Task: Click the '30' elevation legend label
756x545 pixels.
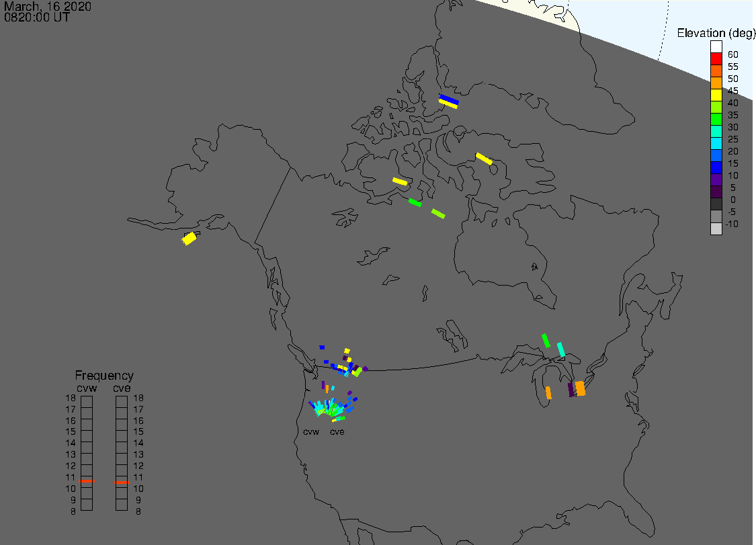Action: [733, 127]
